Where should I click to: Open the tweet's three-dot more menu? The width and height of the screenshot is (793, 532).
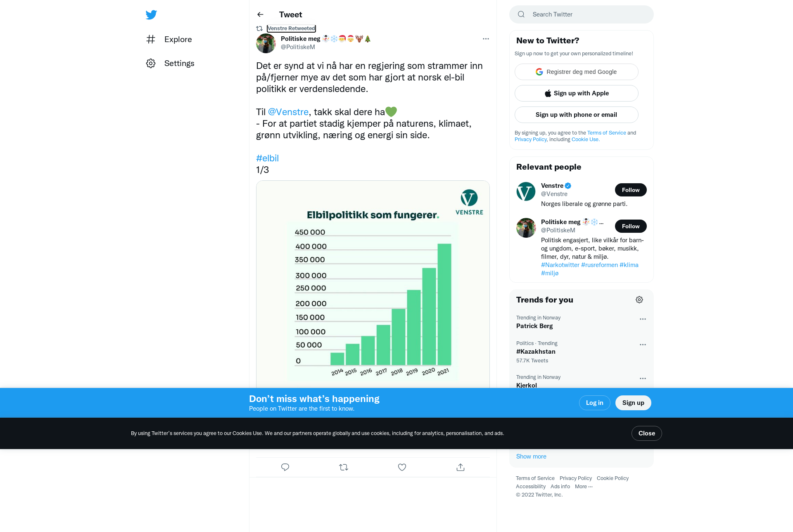point(486,39)
